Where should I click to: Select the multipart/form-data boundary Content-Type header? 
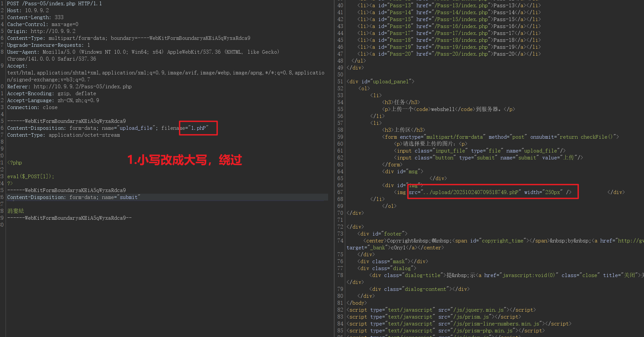coord(128,38)
